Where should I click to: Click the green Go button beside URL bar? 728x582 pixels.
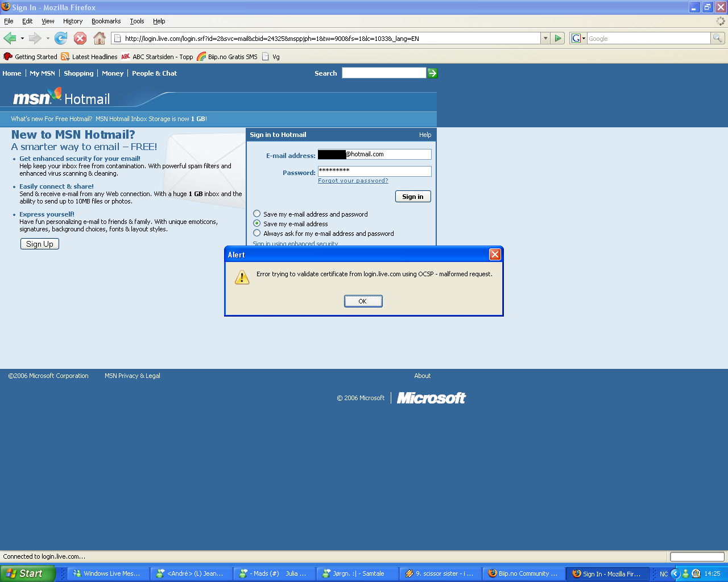click(x=558, y=38)
